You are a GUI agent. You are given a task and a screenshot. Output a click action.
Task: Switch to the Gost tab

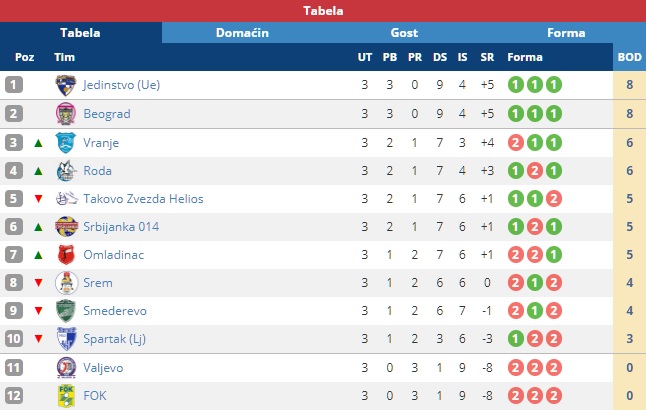pos(404,33)
